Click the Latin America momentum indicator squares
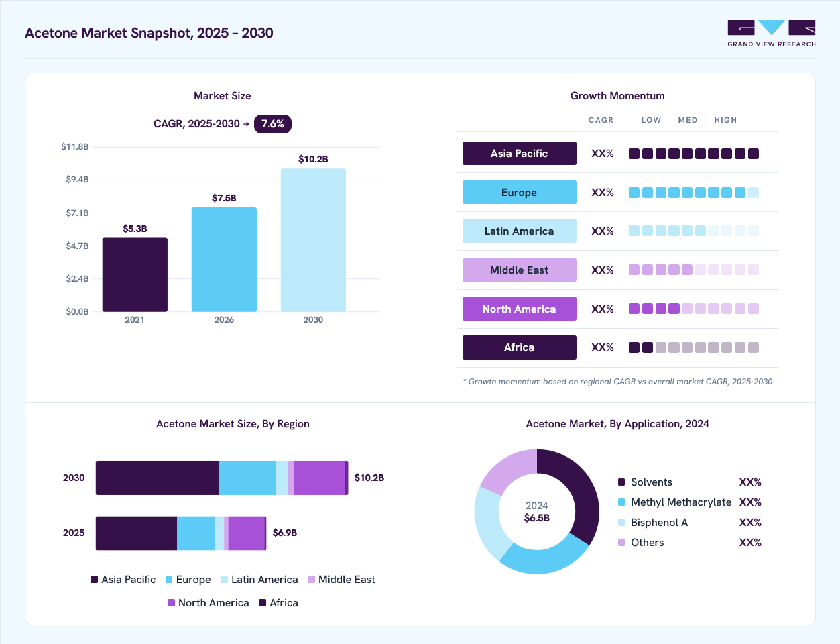840x644 pixels. 694,231
